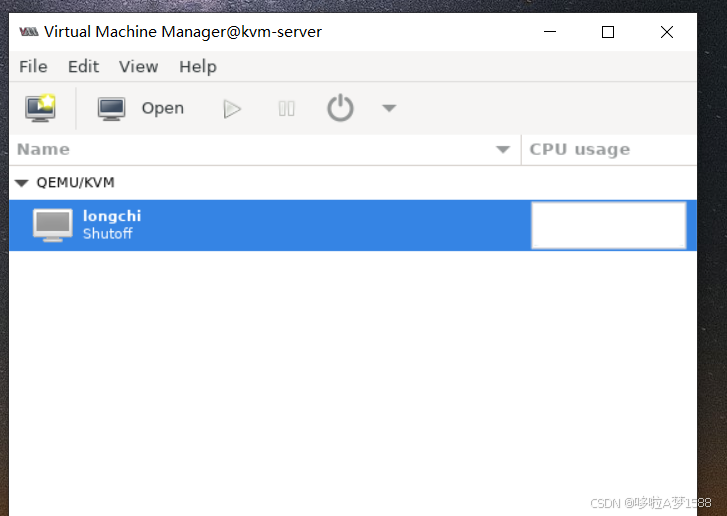The width and height of the screenshot is (727, 516).
Task: Open the File menu
Action: [x=33, y=67]
